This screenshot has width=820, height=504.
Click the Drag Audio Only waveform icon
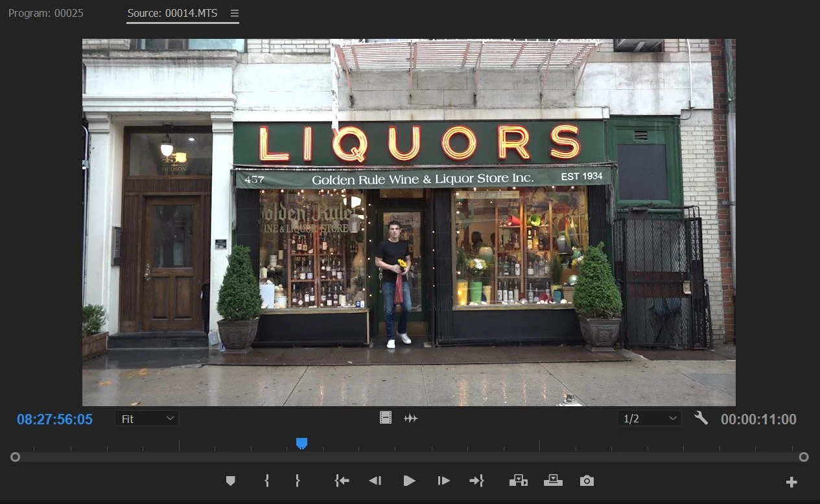[411, 418]
